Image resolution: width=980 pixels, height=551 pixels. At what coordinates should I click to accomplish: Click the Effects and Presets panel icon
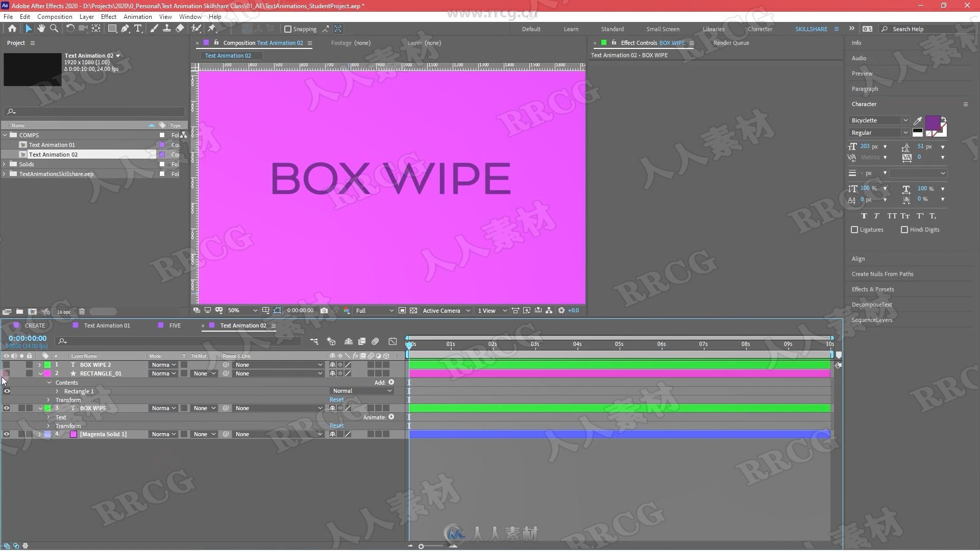point(873,289)
